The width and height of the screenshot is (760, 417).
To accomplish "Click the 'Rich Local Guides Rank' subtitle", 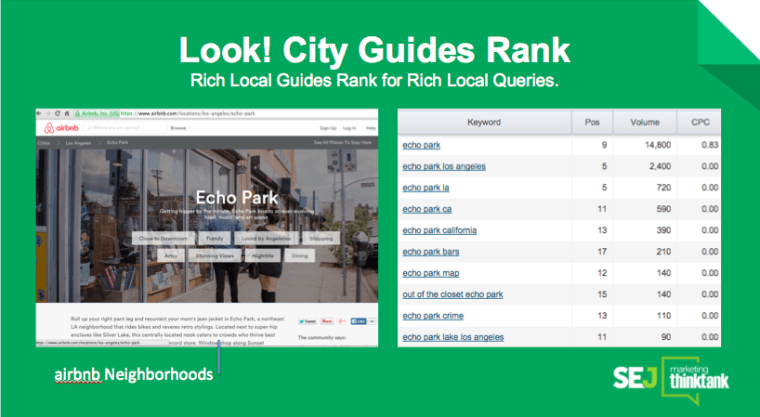I will (374, 80).
